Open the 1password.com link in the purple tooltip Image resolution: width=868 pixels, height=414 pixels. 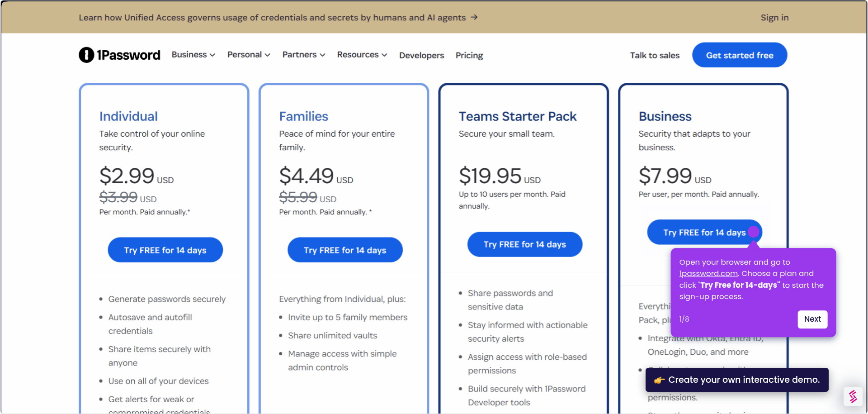point(708,273)
